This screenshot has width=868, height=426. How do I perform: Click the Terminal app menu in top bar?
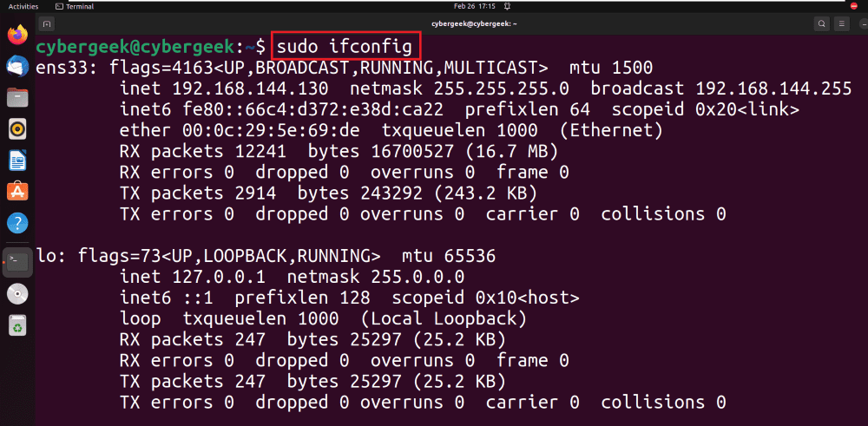pos(75,6)
